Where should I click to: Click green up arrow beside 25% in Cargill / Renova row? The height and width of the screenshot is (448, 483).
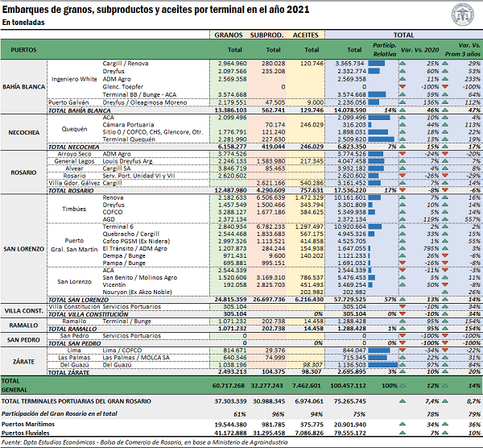pos(402,64)
